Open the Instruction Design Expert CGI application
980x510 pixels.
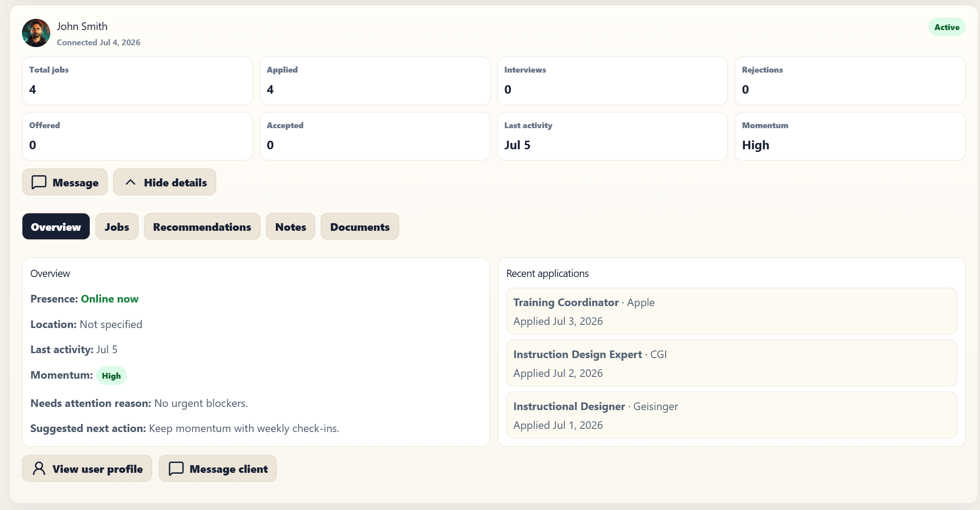tap(732, 363)
